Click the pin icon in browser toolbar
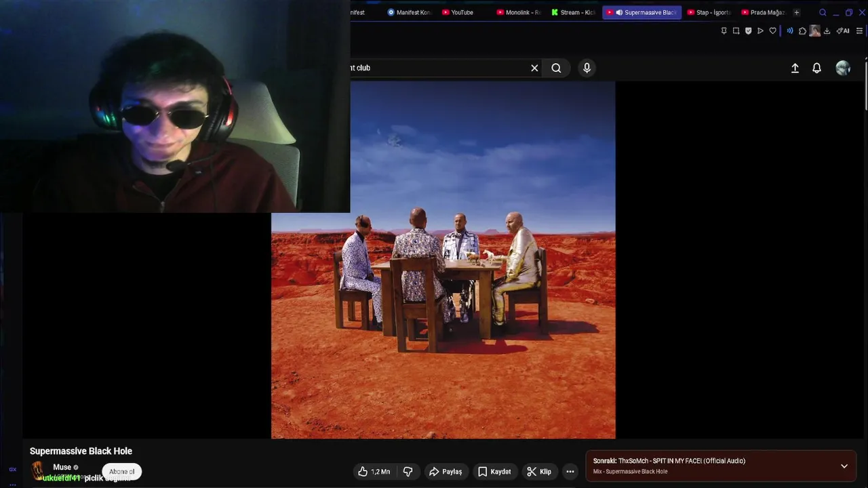The height and width of the screenshot is (488, 868). pos(724,30)
